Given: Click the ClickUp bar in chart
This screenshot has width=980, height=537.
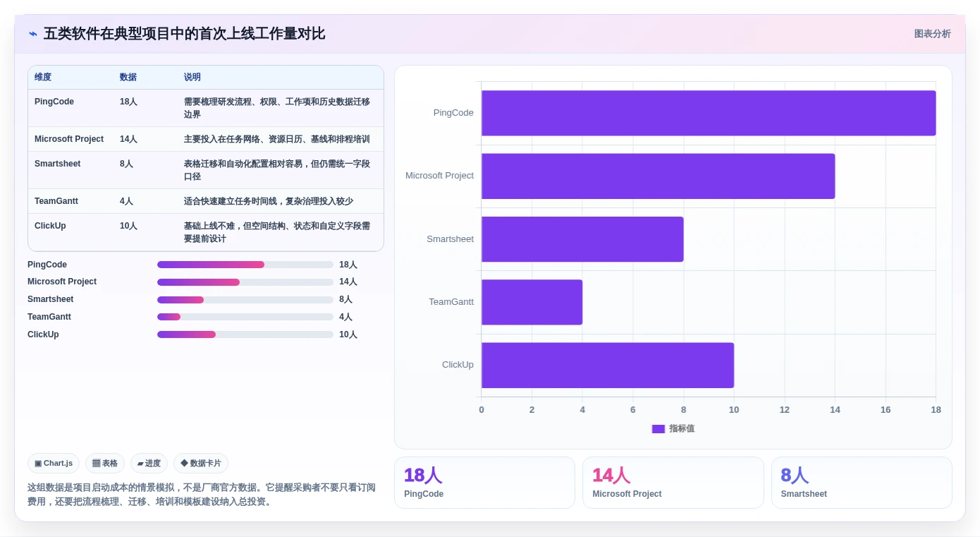Looking at the screenshot, I should (x=608, y=365).
